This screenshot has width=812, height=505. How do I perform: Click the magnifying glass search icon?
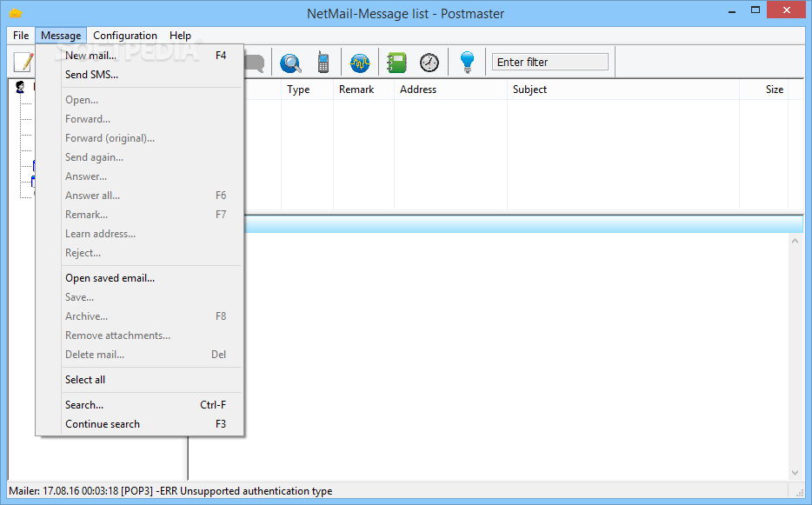[x=290, y=63]
